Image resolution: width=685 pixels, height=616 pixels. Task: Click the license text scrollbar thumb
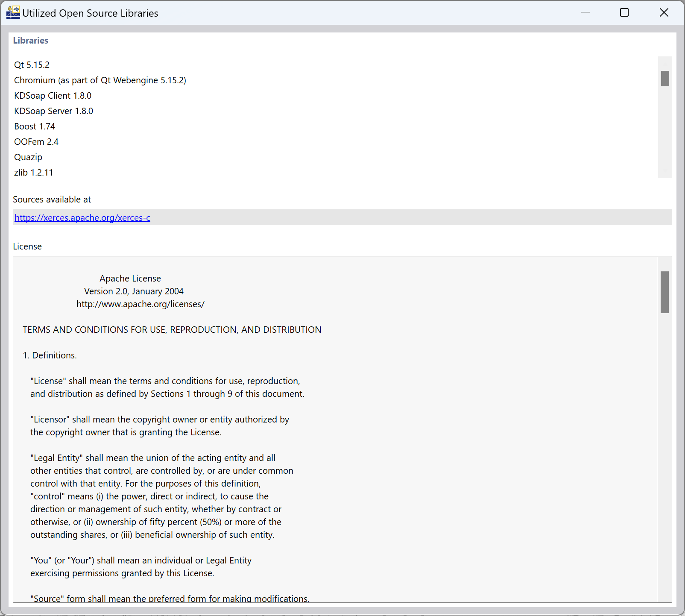point(665,292)
